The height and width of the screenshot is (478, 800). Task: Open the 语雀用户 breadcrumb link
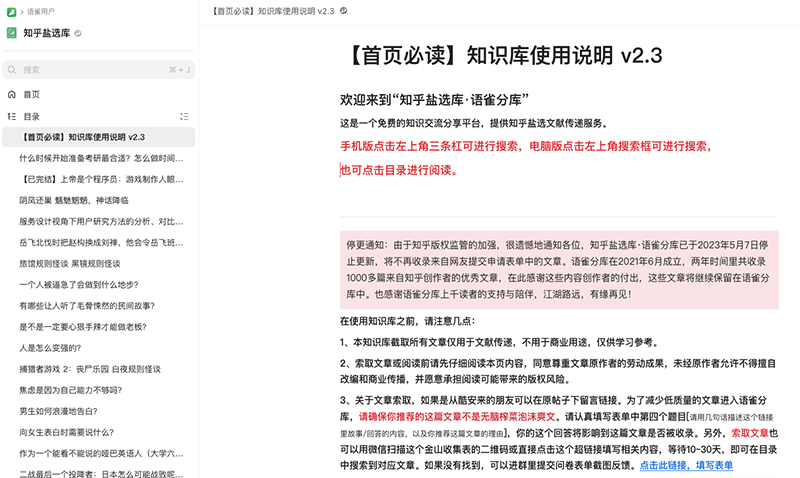41,12
